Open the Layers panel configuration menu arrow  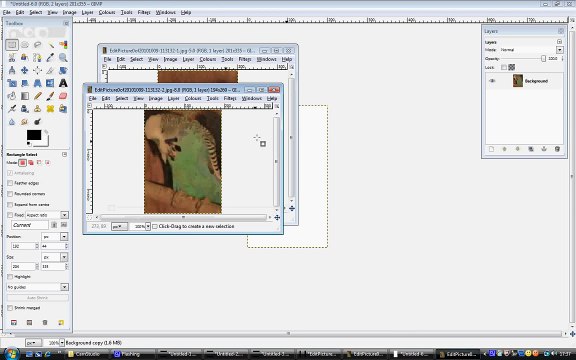(x=559, y=42)
